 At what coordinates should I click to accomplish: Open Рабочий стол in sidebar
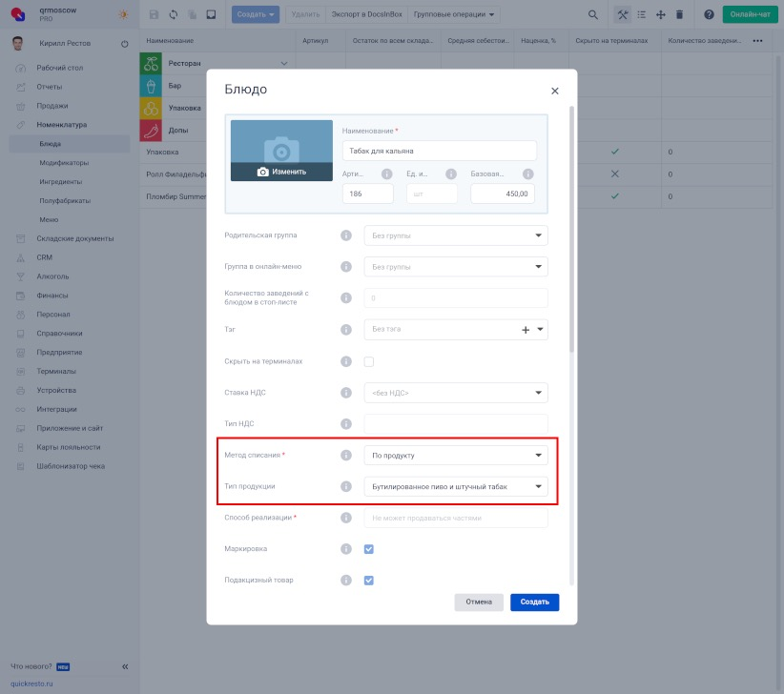59,68
